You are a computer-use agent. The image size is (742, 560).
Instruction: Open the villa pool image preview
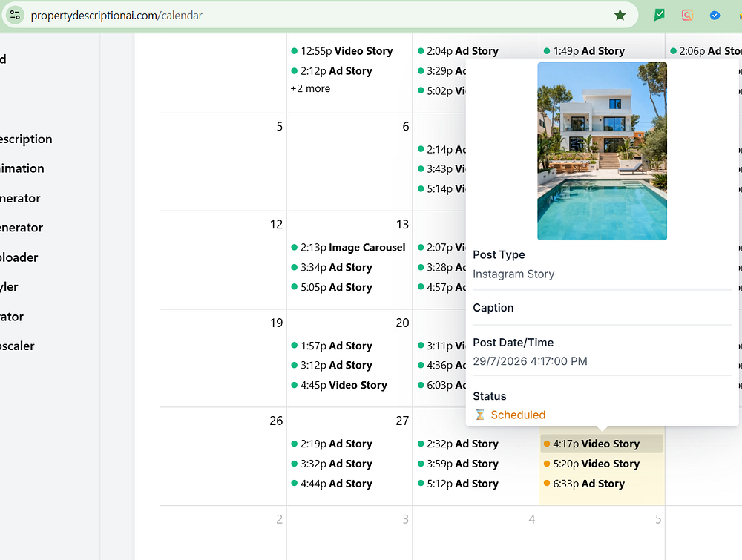602,151
